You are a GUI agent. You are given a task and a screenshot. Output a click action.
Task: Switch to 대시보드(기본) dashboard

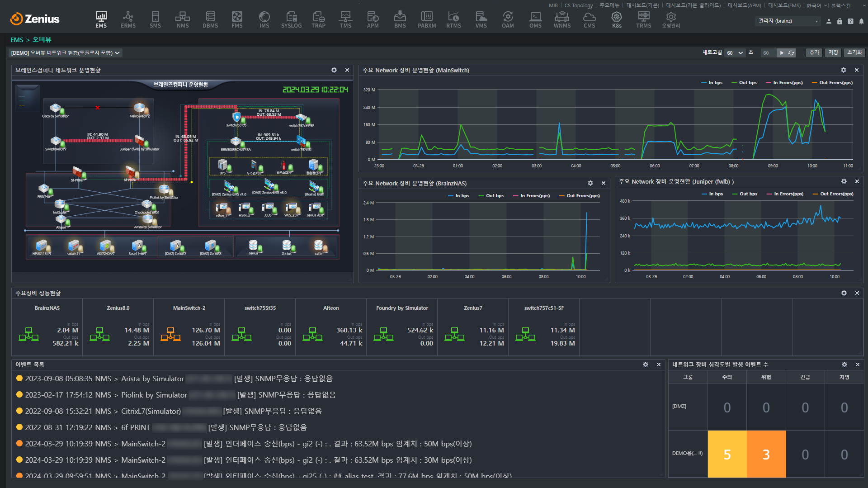click(642, 5)
